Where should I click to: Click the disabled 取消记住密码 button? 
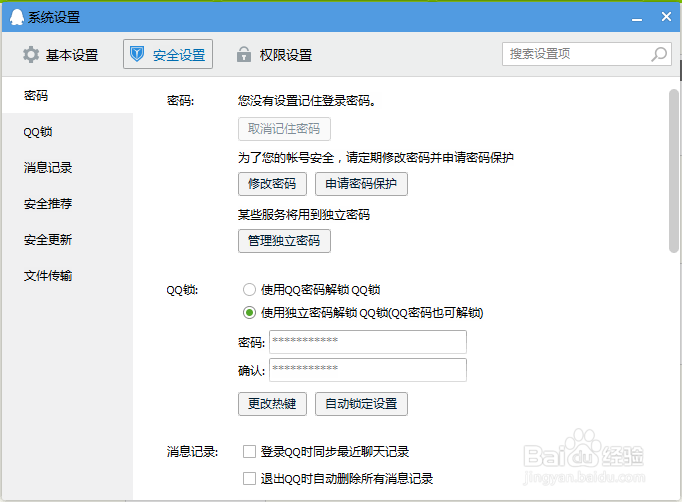pos(284,129)
